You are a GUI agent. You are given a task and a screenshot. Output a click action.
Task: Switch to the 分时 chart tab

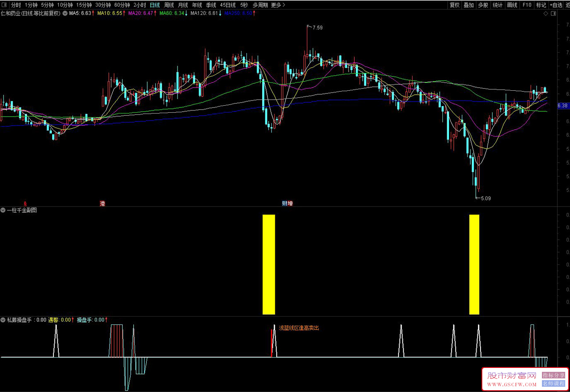(16, 5)
